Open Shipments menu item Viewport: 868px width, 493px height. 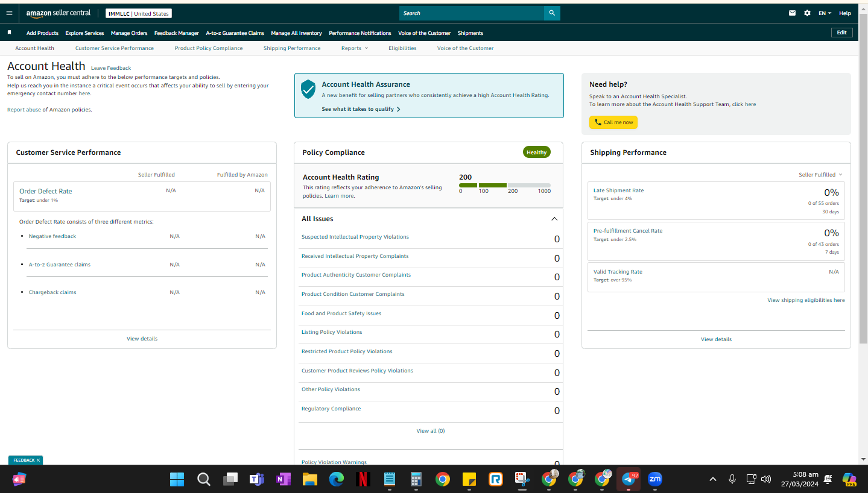[470, 33]
